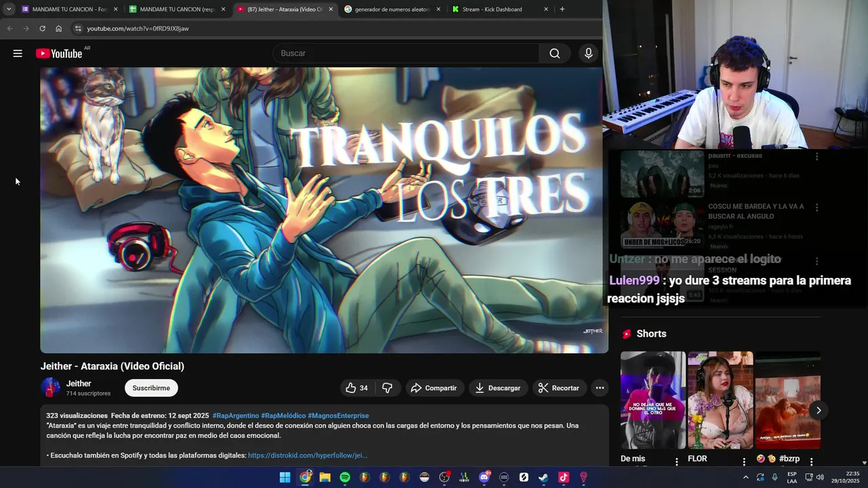Click in Buscar search field
The width and height of the screenshot is (868, 488).
[x=406, y=54]
